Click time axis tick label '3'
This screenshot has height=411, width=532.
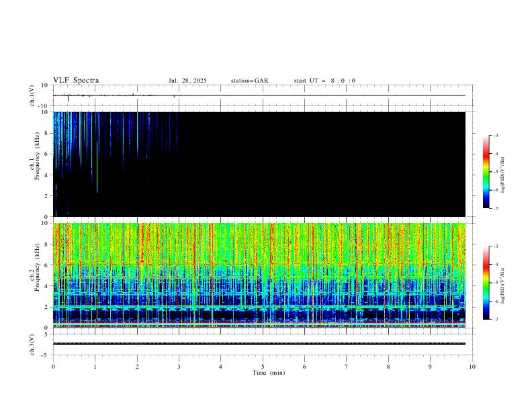coord(179,367)
